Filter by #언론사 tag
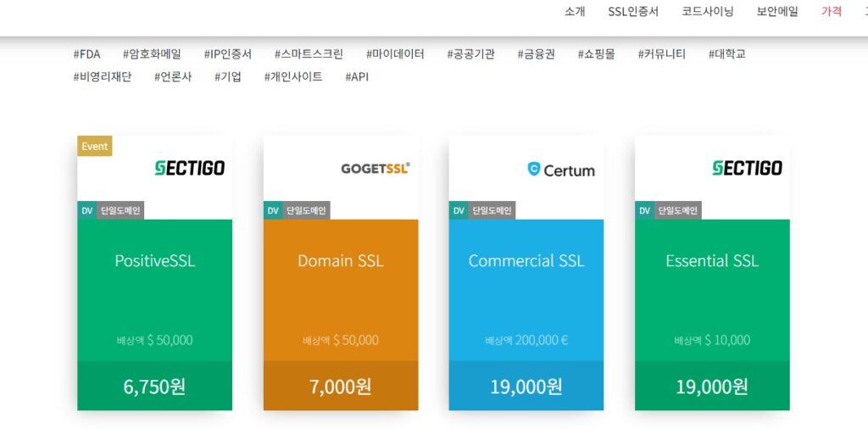Image resolution: width=868 pixels, height=429 pixels. click(x=173, y=77)
